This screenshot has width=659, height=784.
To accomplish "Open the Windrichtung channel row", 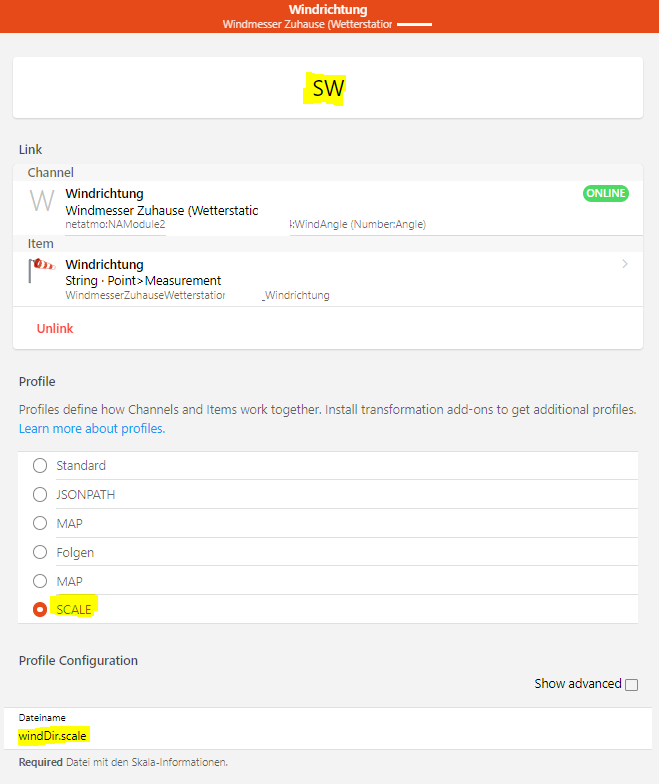I will [x=300, y=208].
